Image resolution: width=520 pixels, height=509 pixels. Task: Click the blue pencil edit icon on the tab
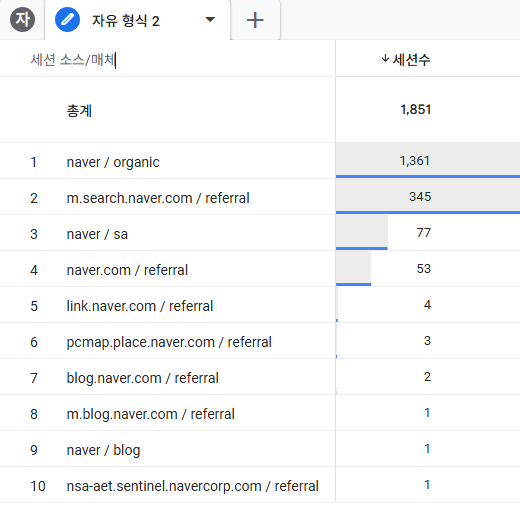[x=67, y=20]
